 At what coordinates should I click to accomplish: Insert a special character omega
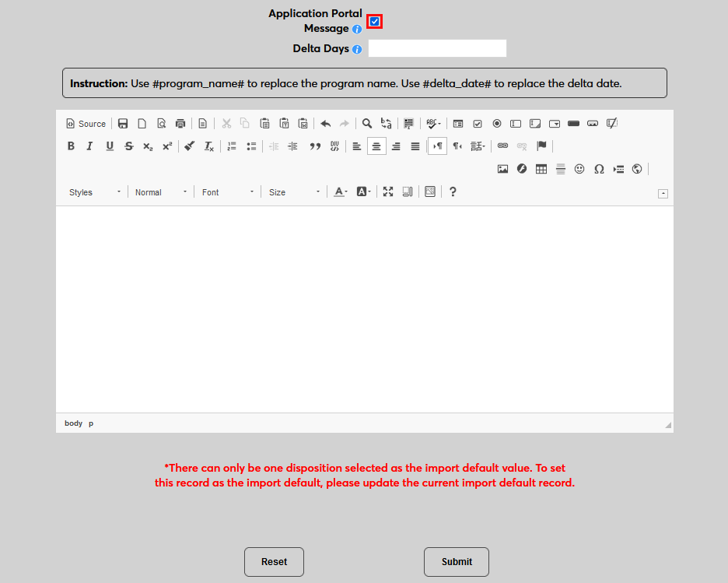tap(599, 169)
